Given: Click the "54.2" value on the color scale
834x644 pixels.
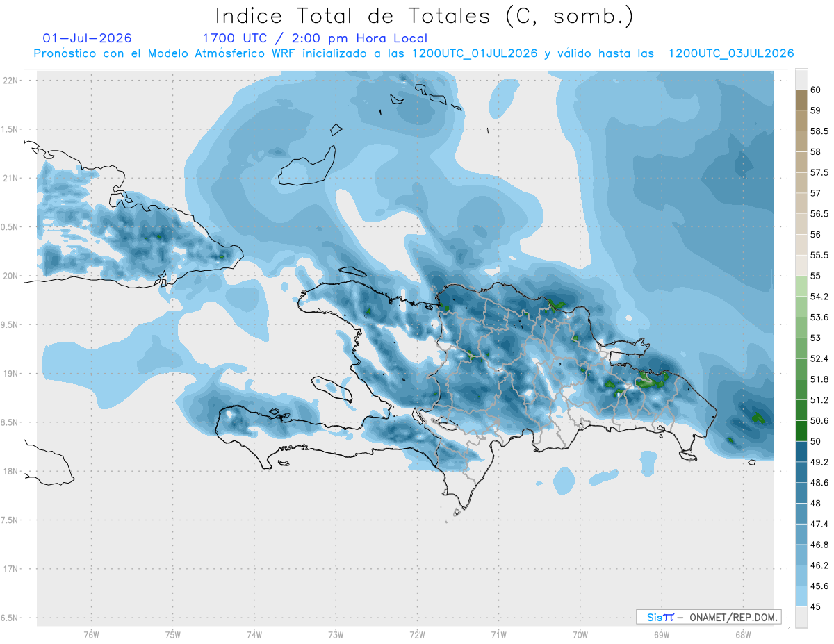Looking at the screenshot, I should pyautogui.click(x=819, y=297).
